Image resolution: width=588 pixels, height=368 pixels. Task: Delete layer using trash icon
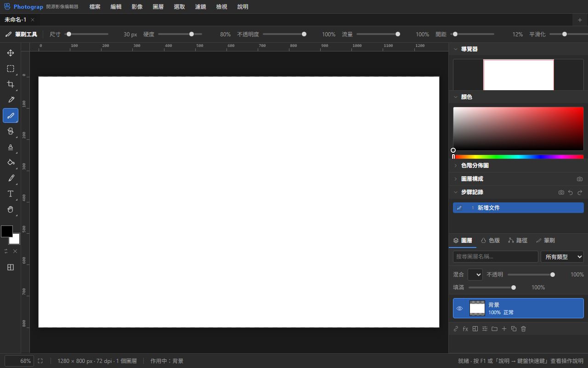tap(523, 329)
